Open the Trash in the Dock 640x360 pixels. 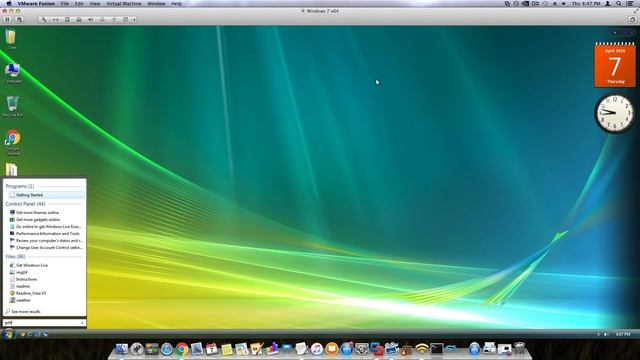519,349
